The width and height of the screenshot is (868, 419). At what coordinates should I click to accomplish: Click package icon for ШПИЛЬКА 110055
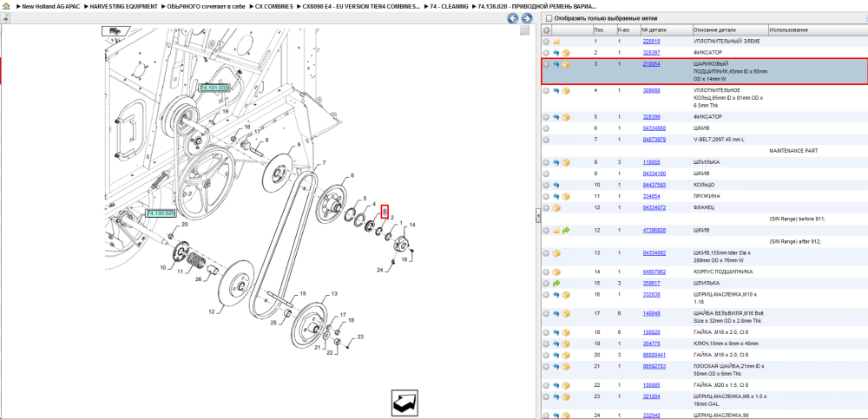[566, 162]
